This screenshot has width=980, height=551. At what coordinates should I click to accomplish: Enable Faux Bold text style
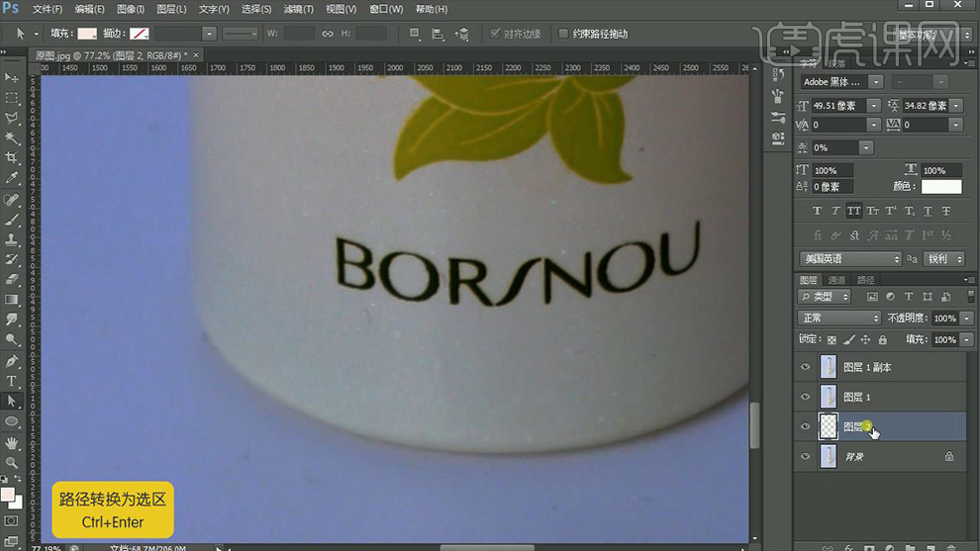[817, 211]
